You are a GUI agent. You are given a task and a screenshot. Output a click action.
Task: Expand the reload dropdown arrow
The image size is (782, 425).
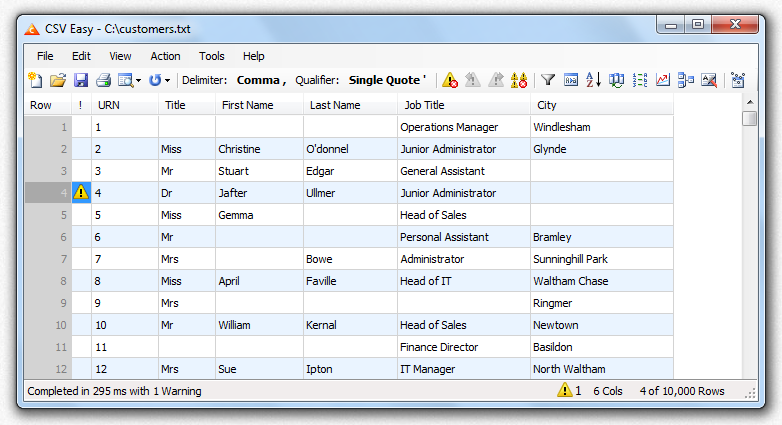(x=167, y=80)
